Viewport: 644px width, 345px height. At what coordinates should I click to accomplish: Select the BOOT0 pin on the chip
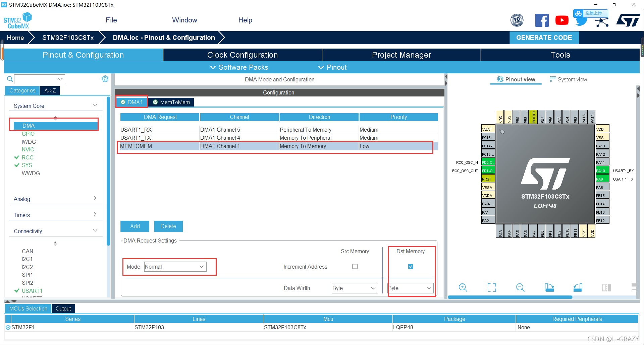point(534,117)
